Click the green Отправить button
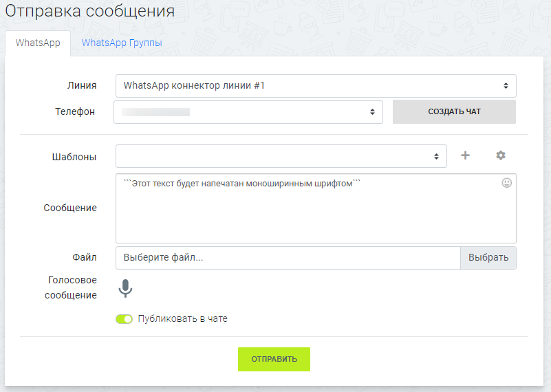Image resolution: width=551 pixels, height=392 pixels. pos(274,359)
